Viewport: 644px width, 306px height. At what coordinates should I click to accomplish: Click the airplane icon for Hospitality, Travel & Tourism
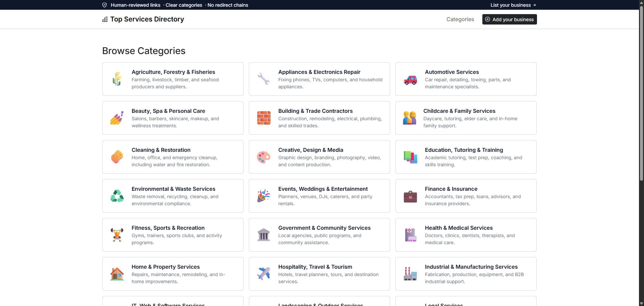coord(263,273)
